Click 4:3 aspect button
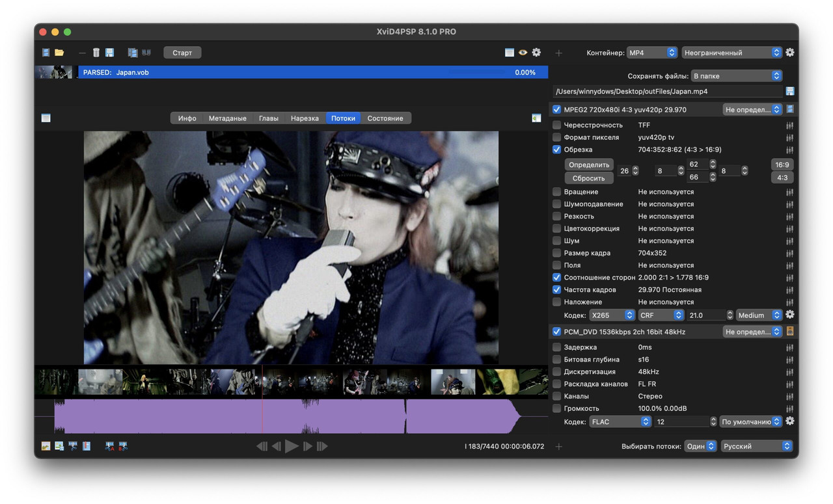 click(x=782, y=178)
